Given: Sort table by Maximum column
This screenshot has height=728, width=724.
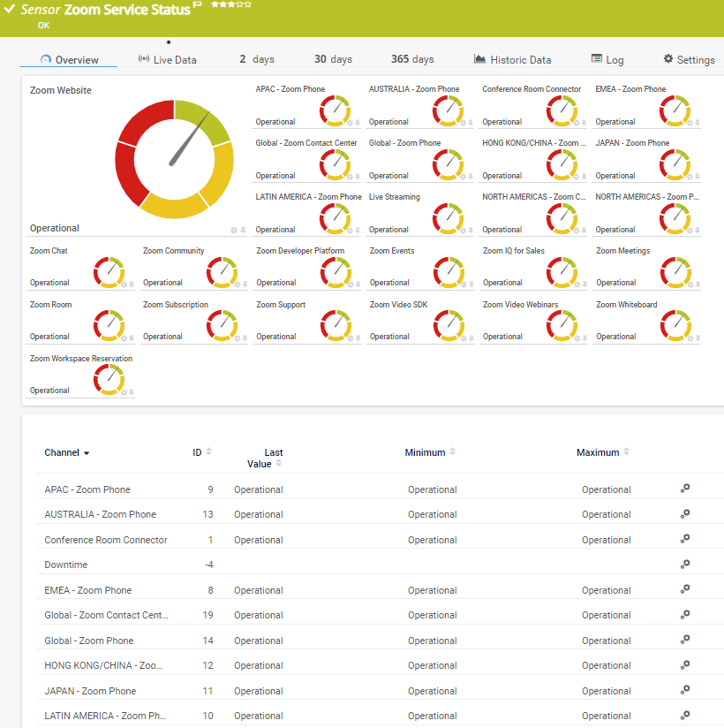Looking at the screenshot, I should (x=625, y=452).
